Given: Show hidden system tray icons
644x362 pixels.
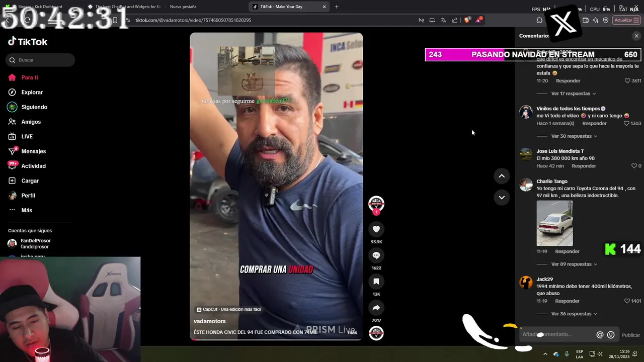Looking at the screenshot, I should click(x=545, y=354).
